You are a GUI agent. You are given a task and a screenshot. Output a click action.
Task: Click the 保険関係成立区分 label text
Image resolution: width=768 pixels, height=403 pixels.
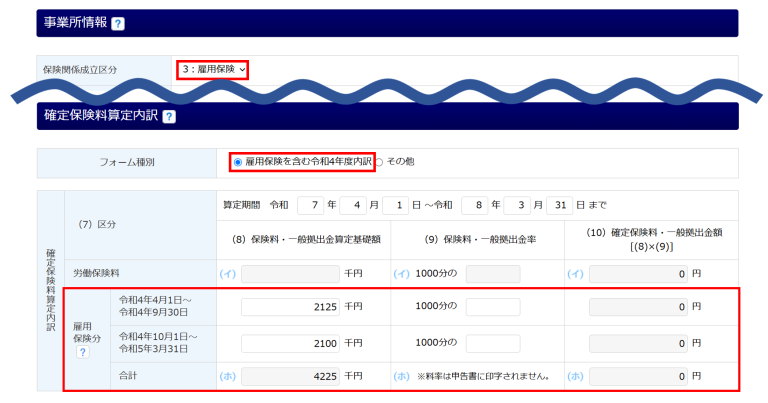[x=80, y=70]
